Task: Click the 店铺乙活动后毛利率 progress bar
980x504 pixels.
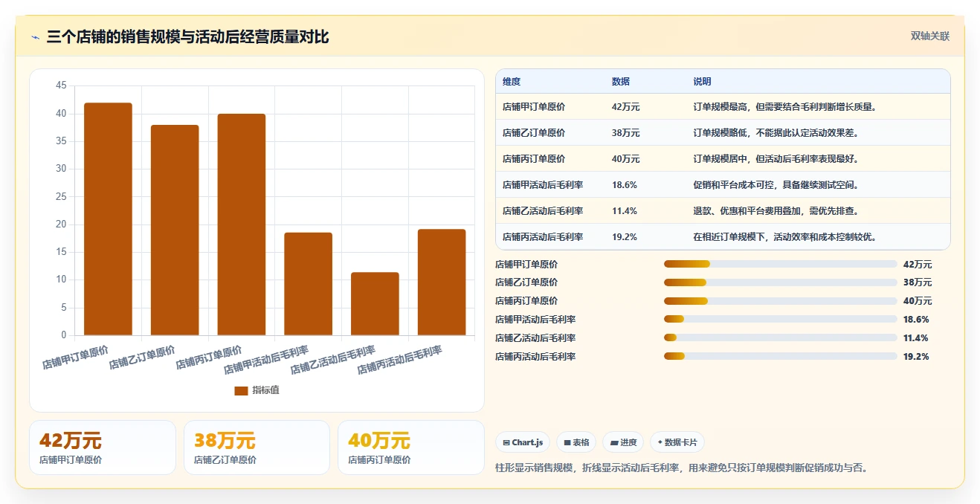Action: [780, 338]
